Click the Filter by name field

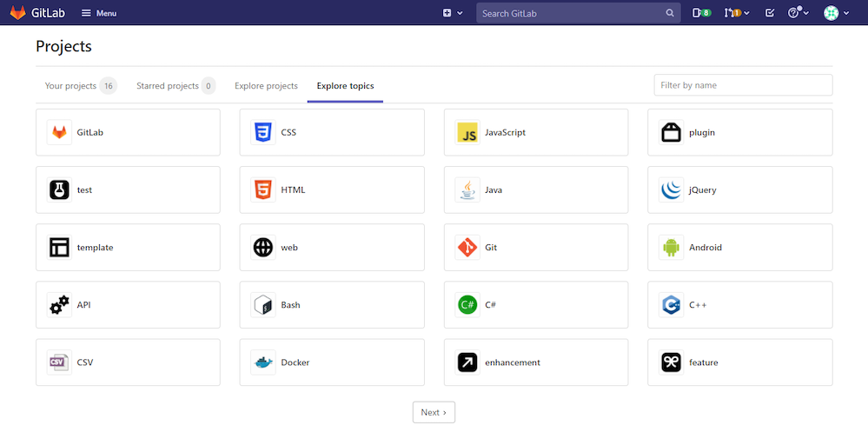(x=743, y=85)
